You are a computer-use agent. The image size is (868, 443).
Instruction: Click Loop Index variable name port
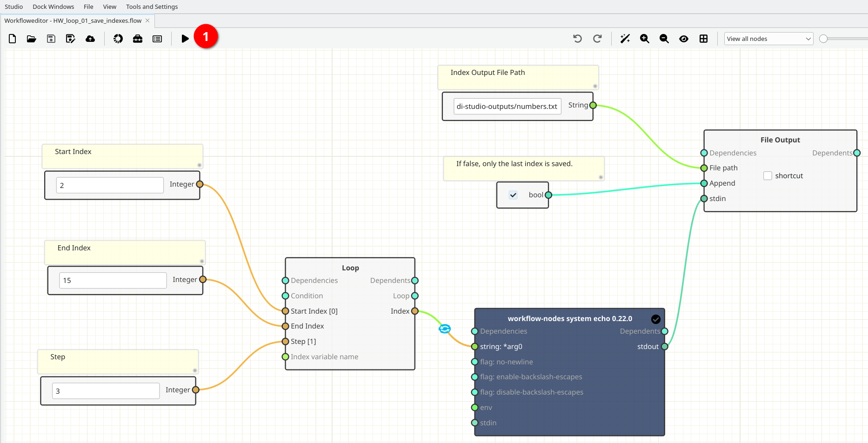click(286, 357)
